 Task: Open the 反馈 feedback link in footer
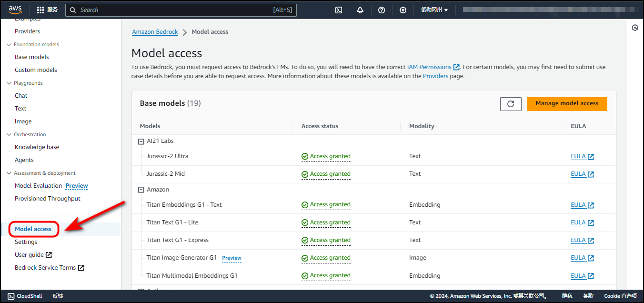58,296
